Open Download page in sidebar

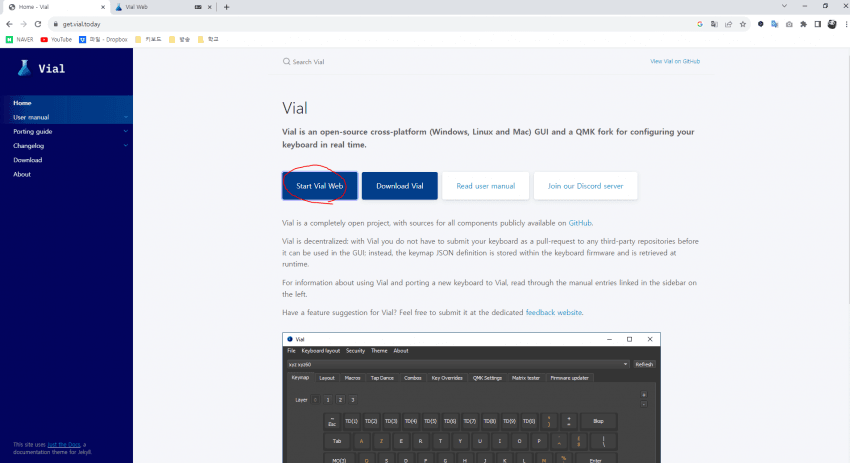(28, 160)
